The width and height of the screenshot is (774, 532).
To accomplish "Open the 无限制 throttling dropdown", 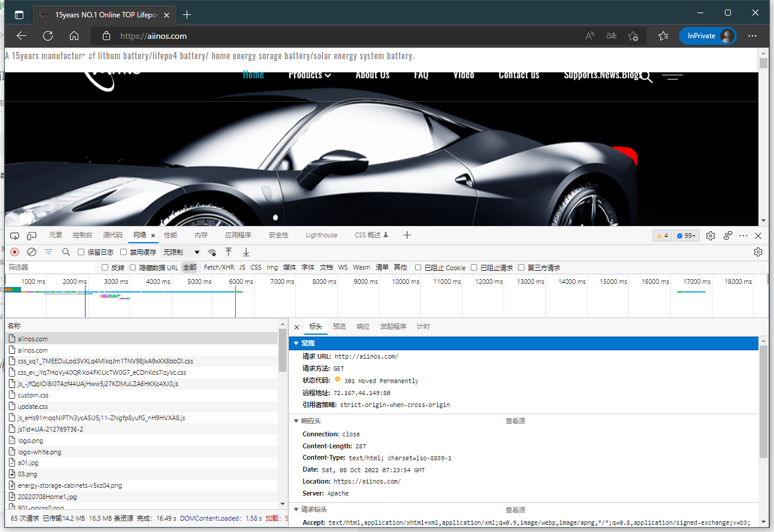I will tap(181, 252).
